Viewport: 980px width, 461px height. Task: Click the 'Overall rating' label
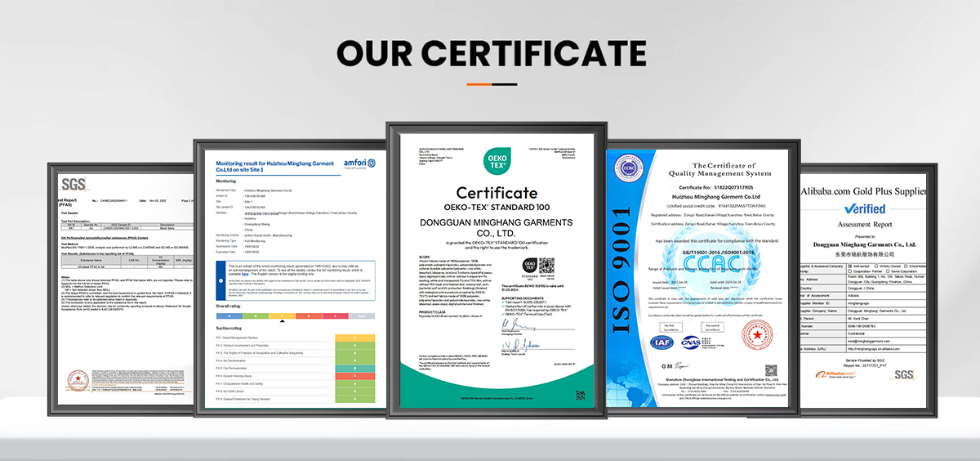(229, 306)
